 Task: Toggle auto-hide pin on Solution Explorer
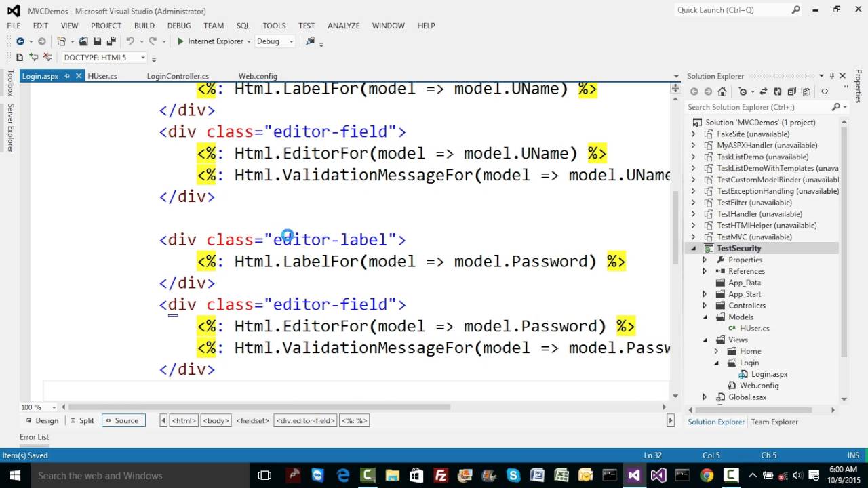(x=832, y=76)
